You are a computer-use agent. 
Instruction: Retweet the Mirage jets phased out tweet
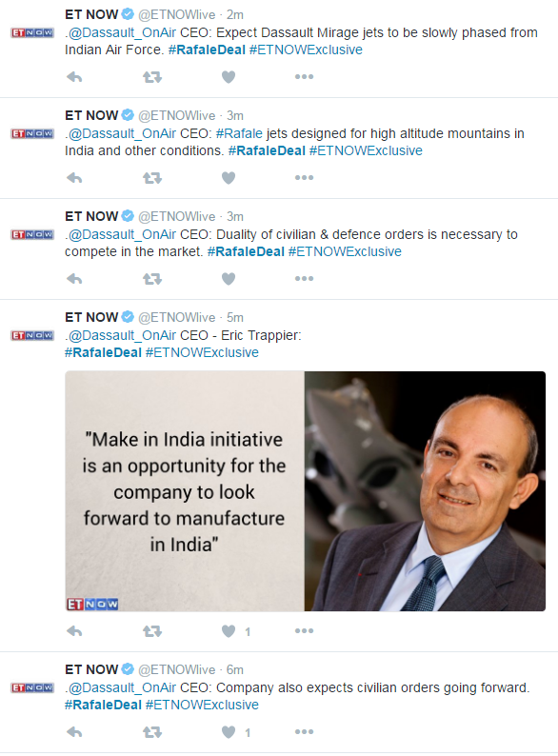(152, 77)
